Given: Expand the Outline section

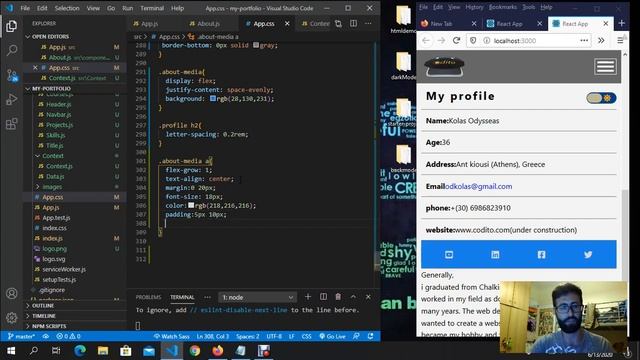Looking at the screenshot, I should click(x=43, y=305).
